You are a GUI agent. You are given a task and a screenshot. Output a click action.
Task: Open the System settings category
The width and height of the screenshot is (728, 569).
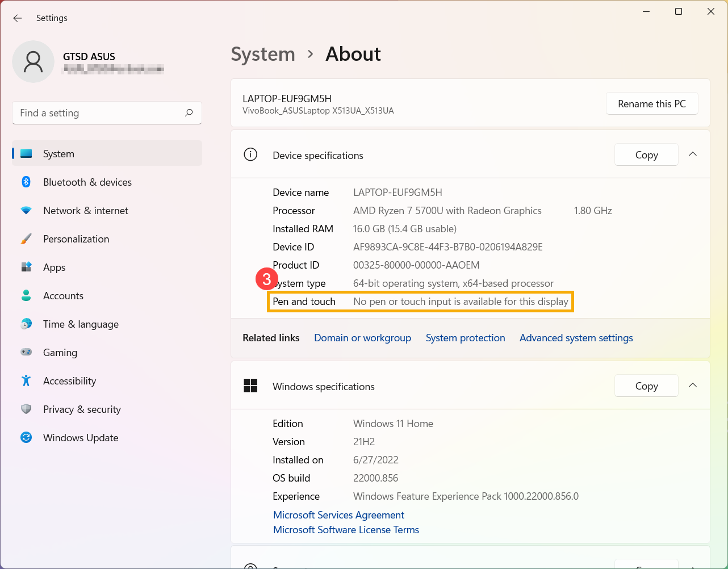click(107, 153)
